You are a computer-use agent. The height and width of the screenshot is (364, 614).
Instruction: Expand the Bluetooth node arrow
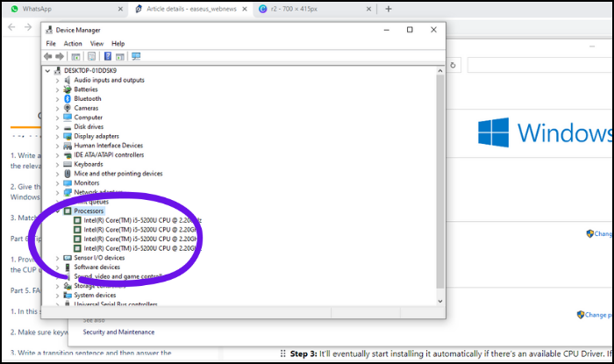[57, 99]
